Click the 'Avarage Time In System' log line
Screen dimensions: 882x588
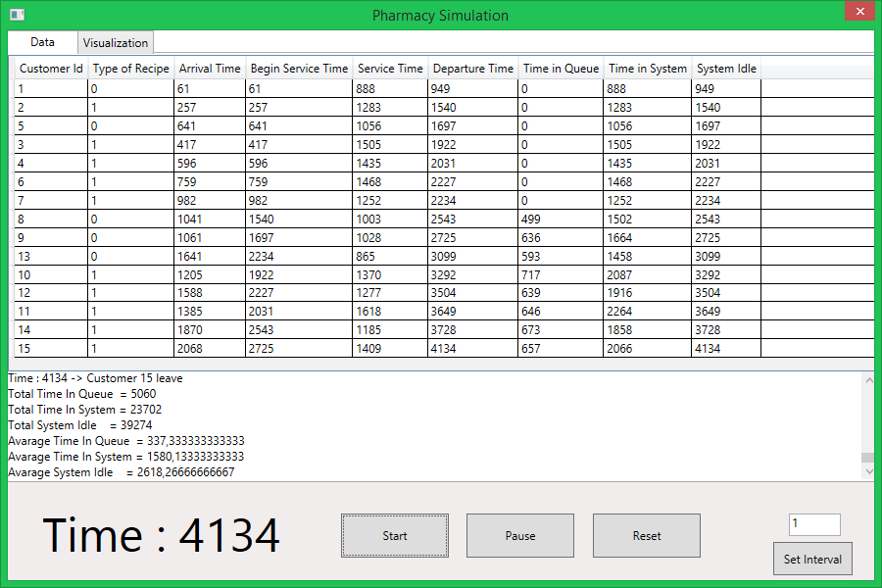pos(126,457)
